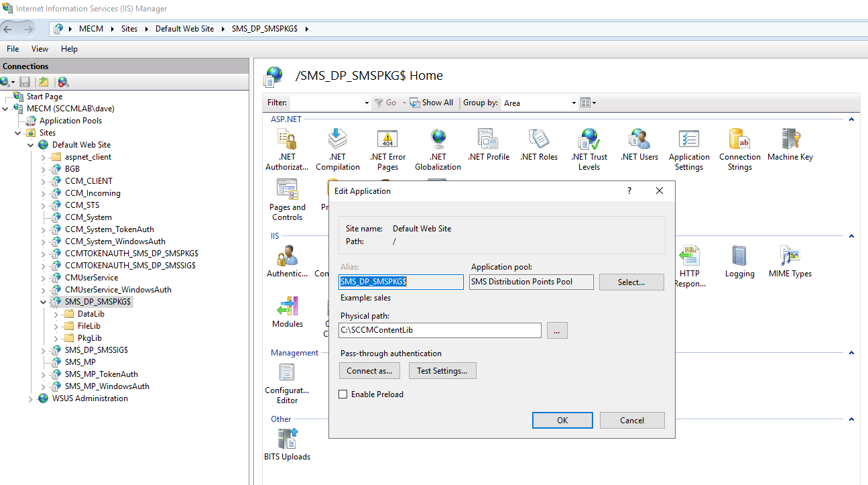
Task: Click MECM in the breadcrumb path
Action: pos(91,29)
